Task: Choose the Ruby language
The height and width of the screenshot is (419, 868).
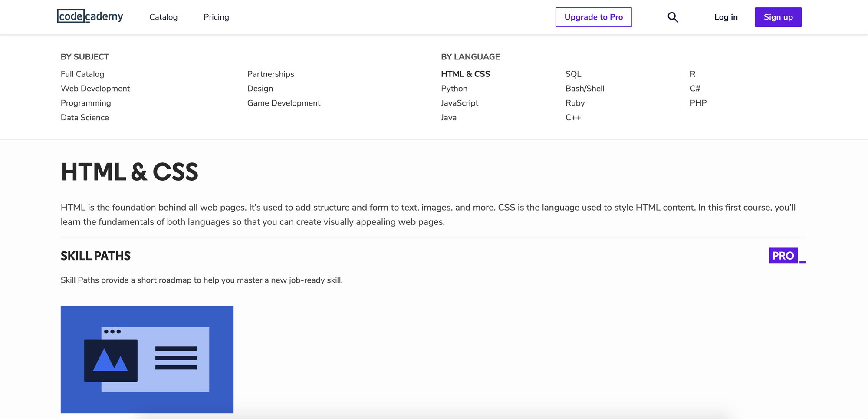Action: click(x=575, y=103)
